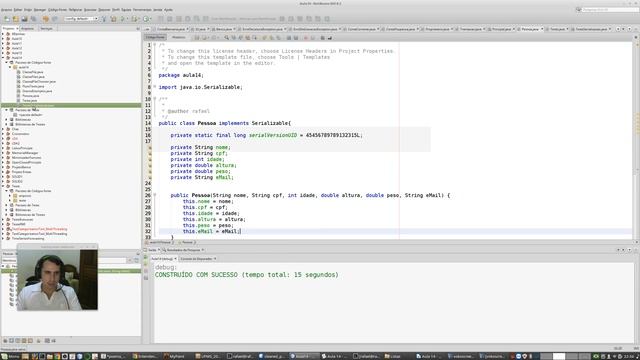Switch to the Serviços panel tab
The height and width of the screenshot is (360, 640).
click(x=46, y=29)
